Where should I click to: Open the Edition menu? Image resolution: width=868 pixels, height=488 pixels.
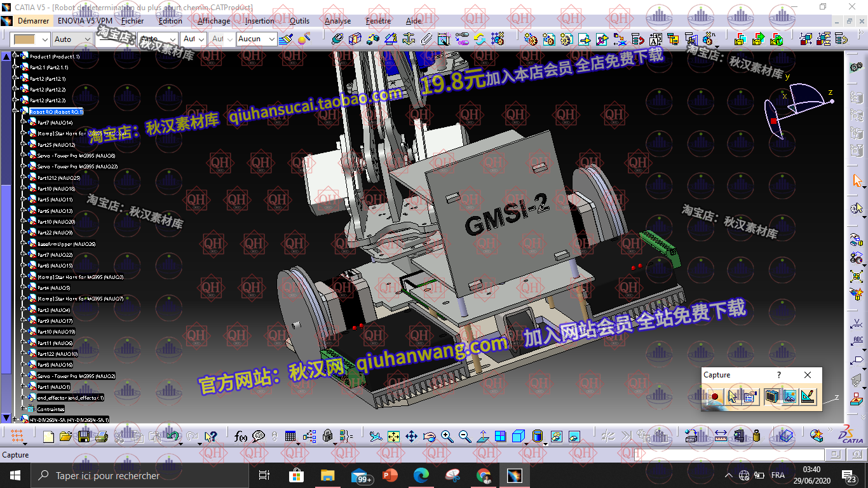click(x=170, y=21)
